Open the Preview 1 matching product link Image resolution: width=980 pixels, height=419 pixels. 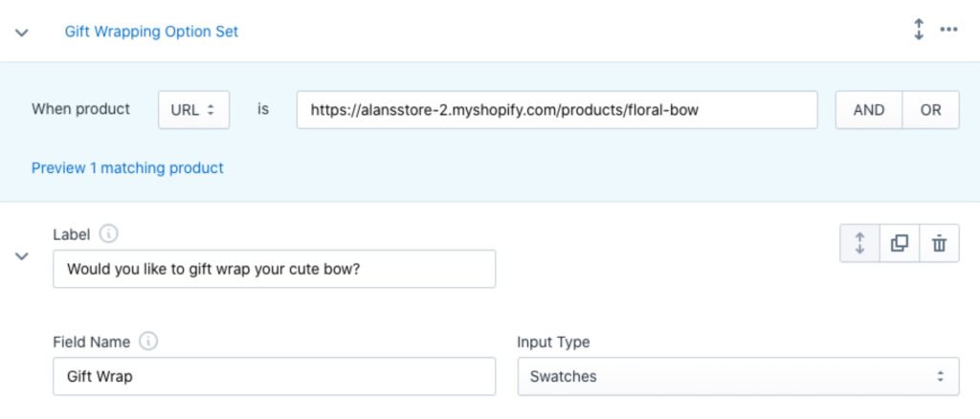(x=127, y=168)
